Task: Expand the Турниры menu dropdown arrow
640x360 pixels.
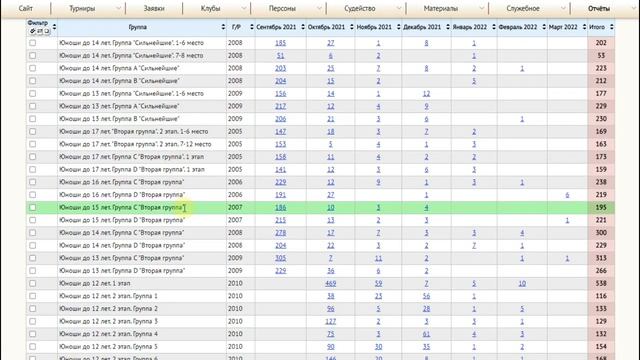Action: (x=118, y=8)
